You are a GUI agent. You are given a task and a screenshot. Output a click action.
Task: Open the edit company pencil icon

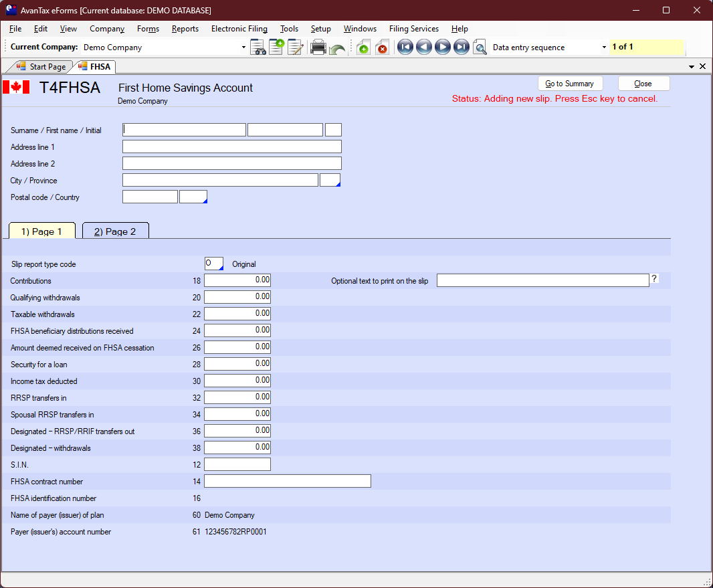point(296,47)
